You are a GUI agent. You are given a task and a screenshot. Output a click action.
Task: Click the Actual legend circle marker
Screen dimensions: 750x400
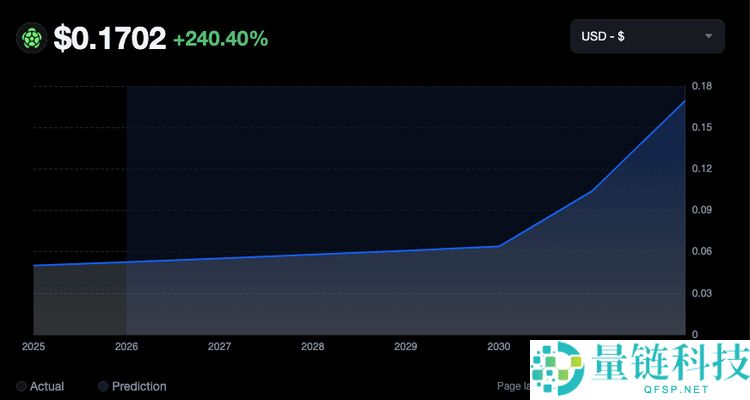(x=21, y=386)
